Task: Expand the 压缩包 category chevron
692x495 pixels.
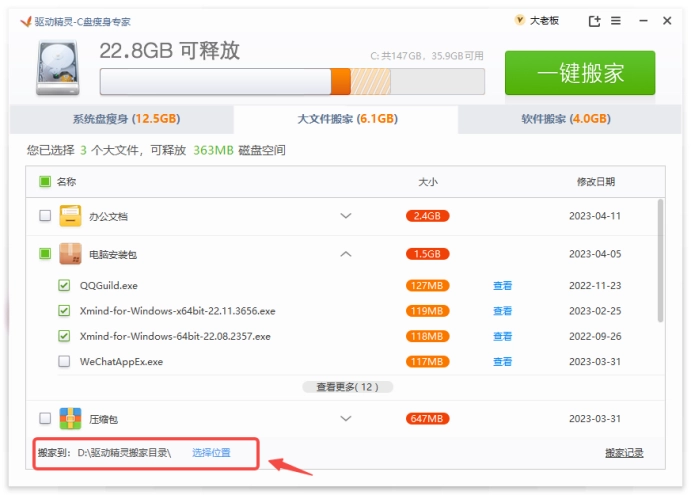Action: [346, 418]
